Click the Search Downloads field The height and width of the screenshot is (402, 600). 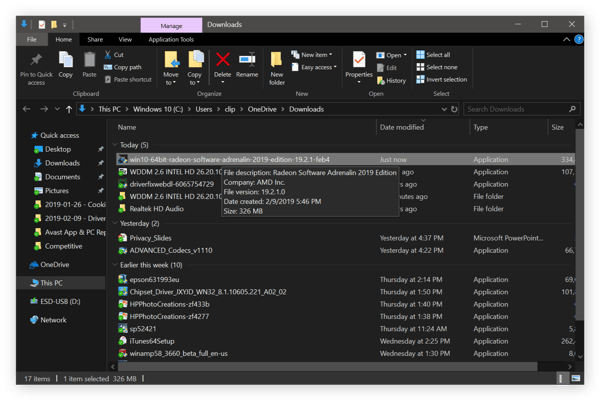[x=518, y=109]
